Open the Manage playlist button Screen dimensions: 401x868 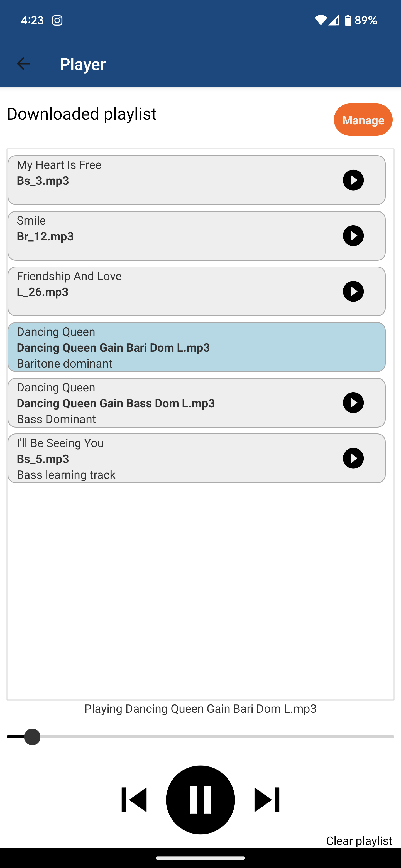click(363, 120)
